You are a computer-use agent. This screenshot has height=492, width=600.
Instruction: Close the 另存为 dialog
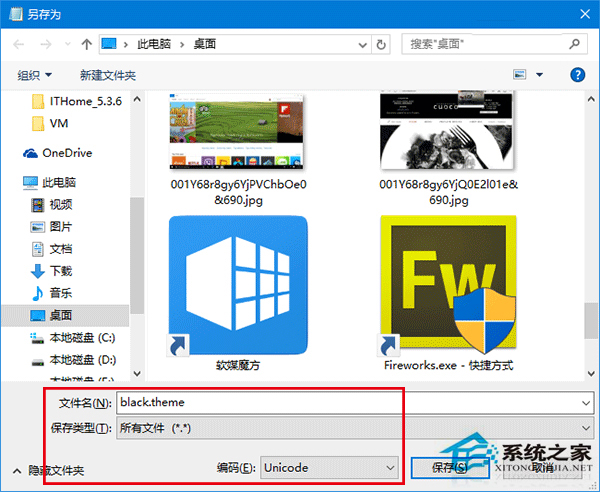coord(585,14)
